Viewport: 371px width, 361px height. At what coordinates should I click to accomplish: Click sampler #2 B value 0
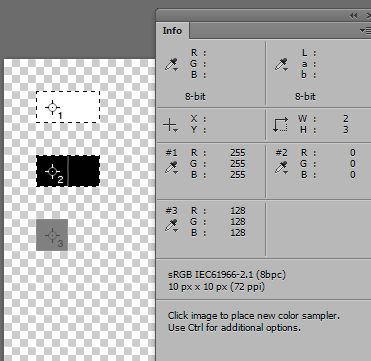353,175
